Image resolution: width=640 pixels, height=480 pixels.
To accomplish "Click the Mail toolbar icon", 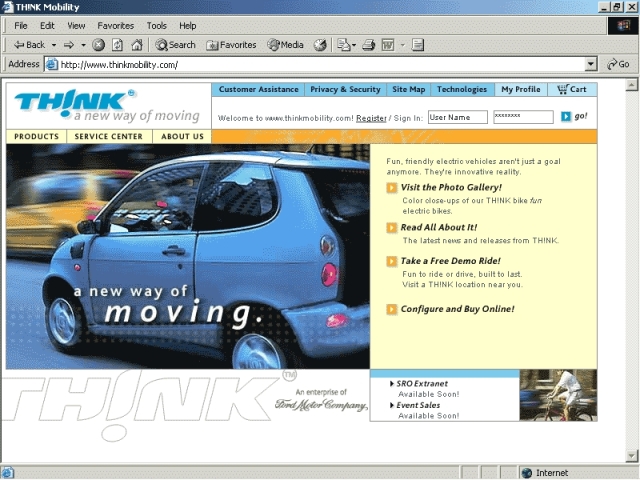I will pyautogui.click(x=343, y=45).
